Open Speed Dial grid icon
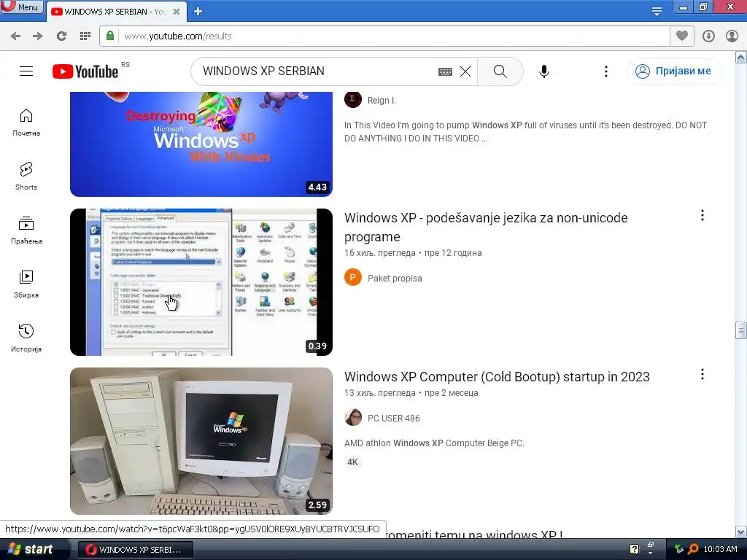The image size is (747, 560). pos(85,36)
